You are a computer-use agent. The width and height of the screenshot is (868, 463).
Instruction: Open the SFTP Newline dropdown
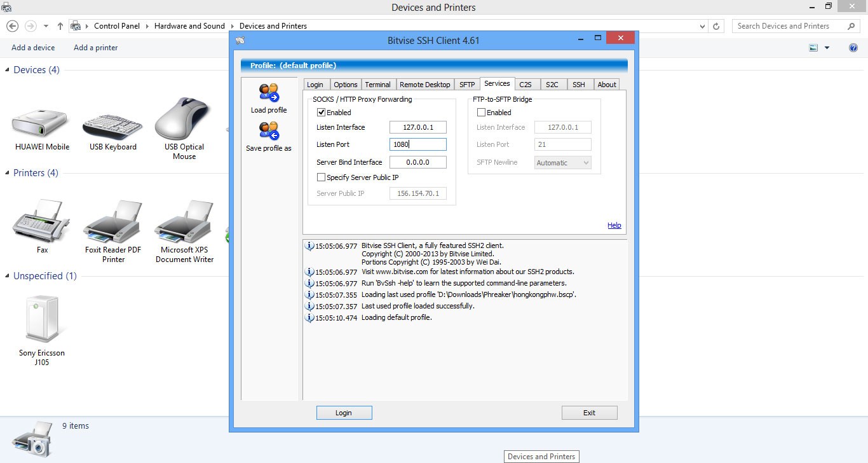click(x=563, y=163)
